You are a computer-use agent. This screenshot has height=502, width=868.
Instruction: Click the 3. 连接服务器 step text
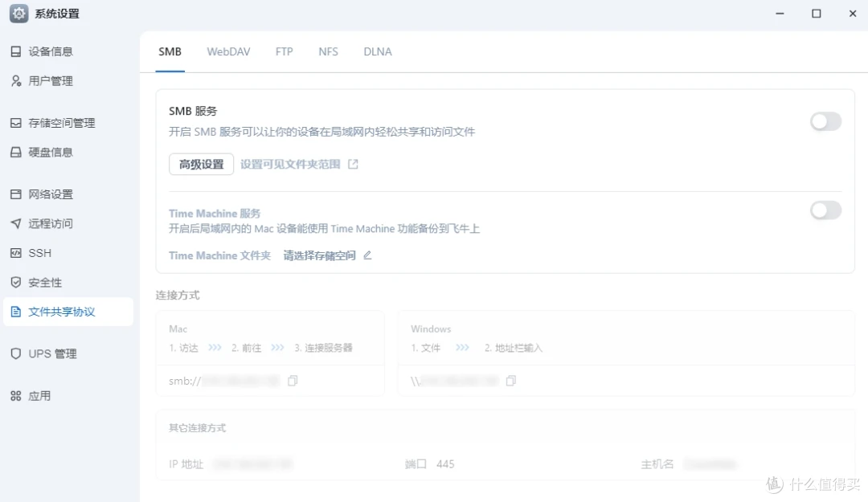[x=323, y=348]
